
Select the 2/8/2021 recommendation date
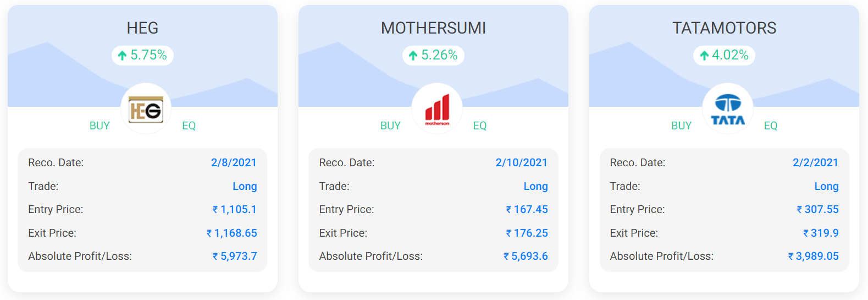234,162
